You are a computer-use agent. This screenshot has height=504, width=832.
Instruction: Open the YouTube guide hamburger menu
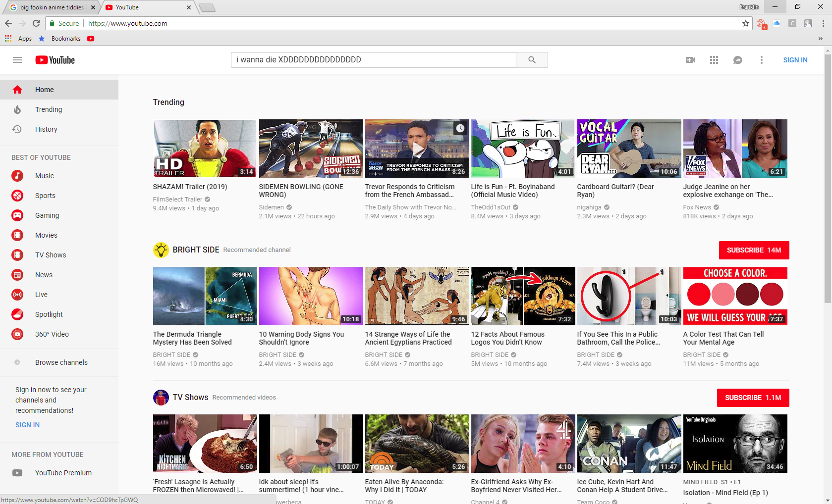click(x=17, y=60)
